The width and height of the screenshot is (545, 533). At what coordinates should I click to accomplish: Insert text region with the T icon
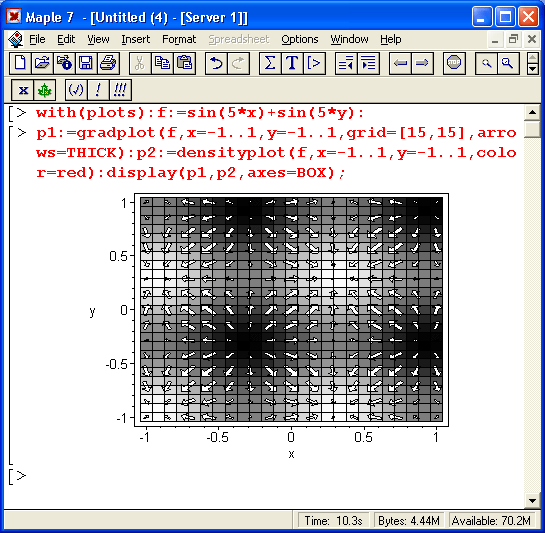click(x=292, y=63)
